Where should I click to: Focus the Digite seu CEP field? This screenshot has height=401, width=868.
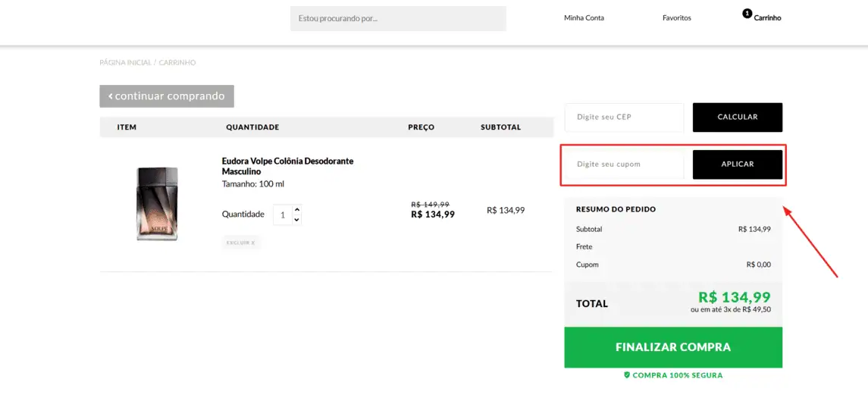pyautogui.click(x=625, y=117)
